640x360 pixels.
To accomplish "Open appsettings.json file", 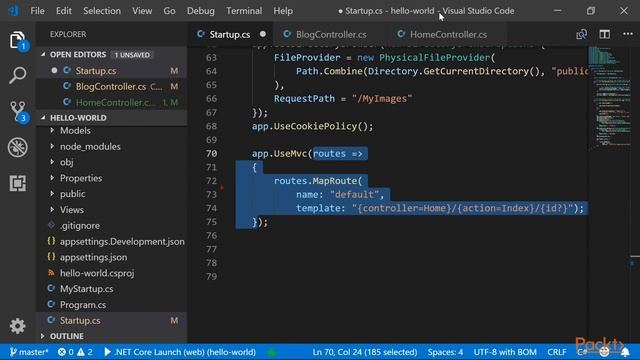I will pos(93,258).
